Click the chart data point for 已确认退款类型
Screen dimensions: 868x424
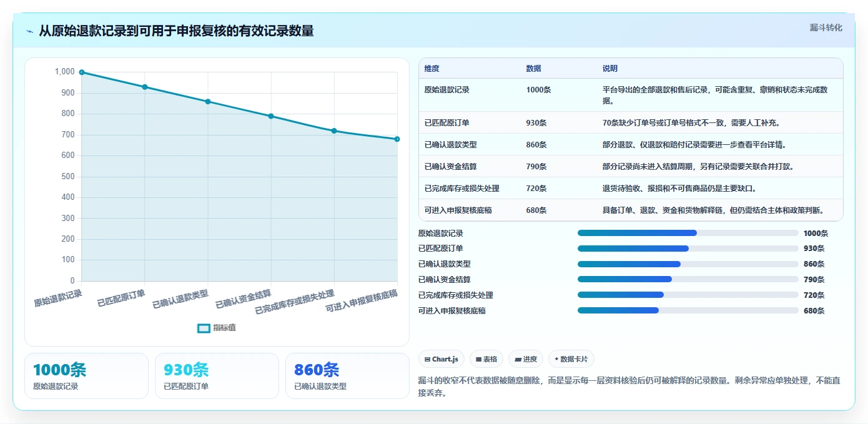pos(208,101)
